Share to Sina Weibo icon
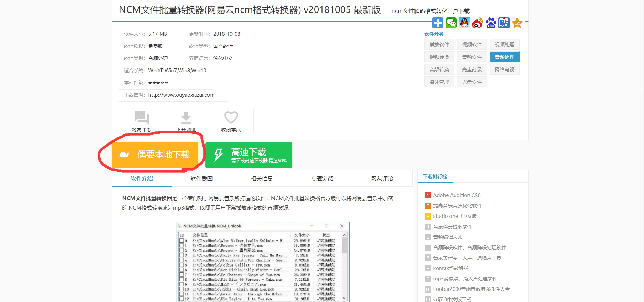This screenshot has height=302, width=644. tap(478, 23)
